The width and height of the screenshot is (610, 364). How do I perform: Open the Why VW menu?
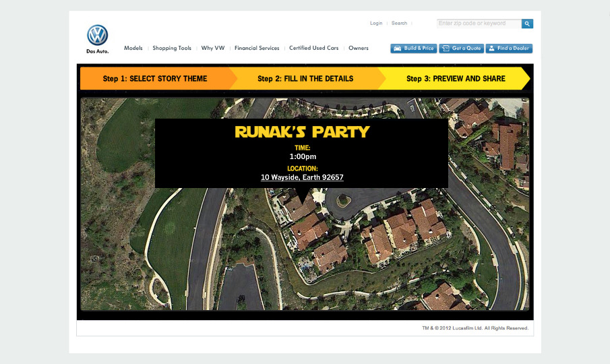click(x=213, y=49)
